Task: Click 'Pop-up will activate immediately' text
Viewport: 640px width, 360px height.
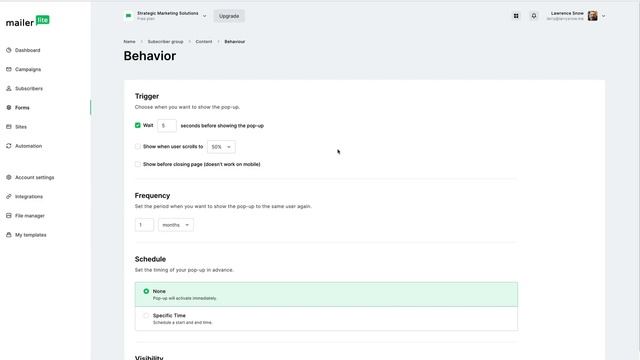Action: 184,298
